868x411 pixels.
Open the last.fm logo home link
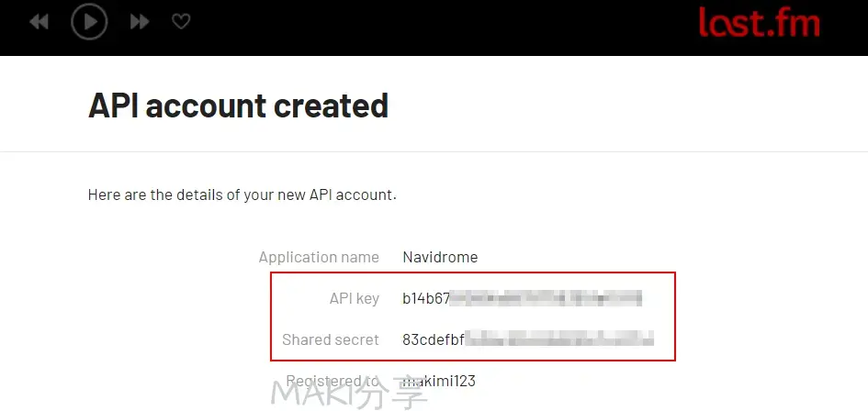click(x=759, y=22)
